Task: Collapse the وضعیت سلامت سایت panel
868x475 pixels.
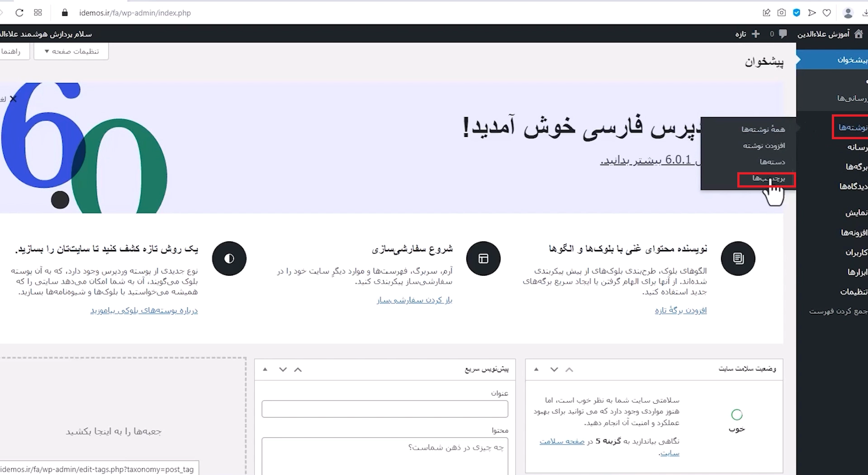Action: click(x=536, y=370)
